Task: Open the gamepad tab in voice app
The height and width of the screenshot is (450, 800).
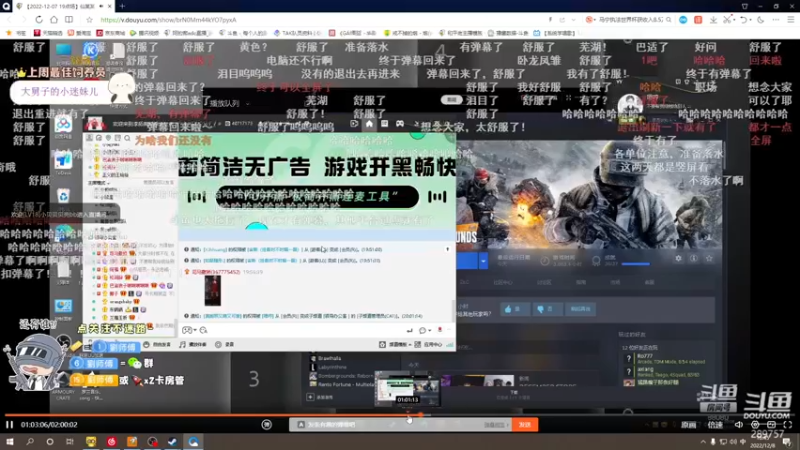Action: [400, 123]
